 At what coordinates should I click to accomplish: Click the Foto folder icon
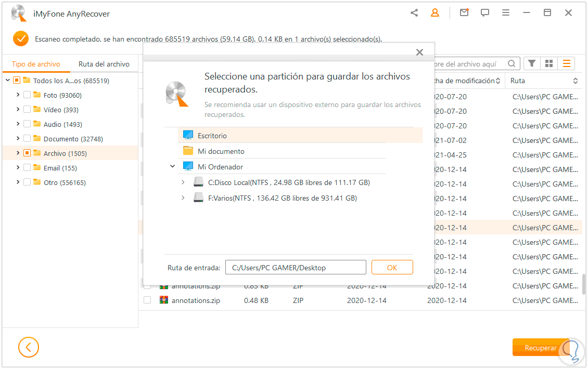pyautogui.click(x=37, y=95)
